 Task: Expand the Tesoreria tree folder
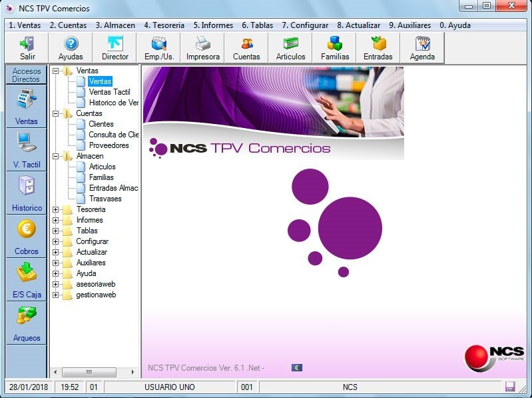(x=56, y=209)
